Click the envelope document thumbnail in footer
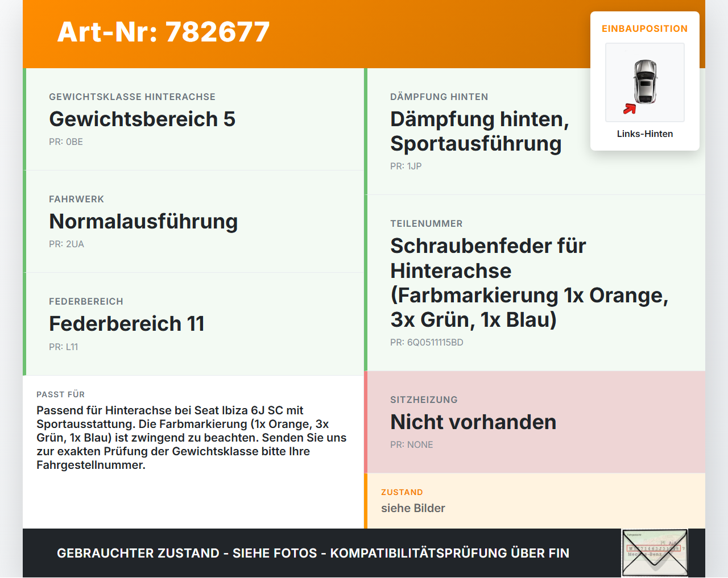The width and height of the screenshot is (728, 578). pos(655,553)
